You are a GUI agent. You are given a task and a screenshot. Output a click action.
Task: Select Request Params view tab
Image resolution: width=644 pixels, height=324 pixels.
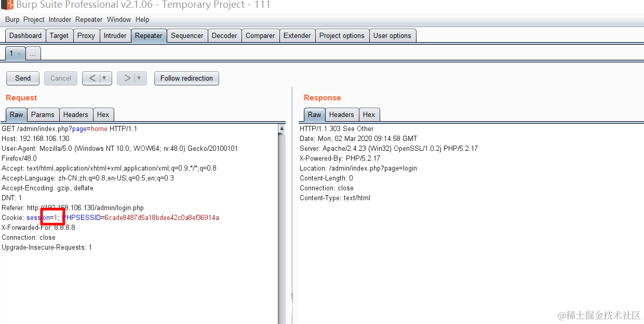click(43, 114)
